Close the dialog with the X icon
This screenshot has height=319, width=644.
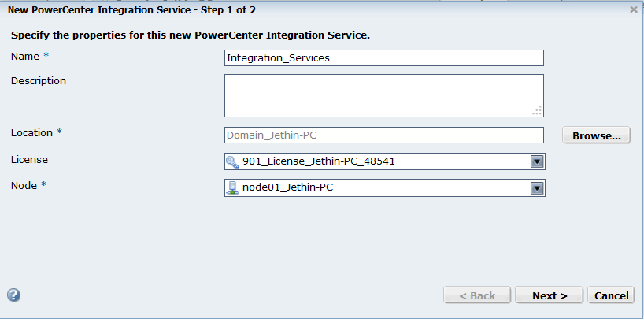click(634, 9)
